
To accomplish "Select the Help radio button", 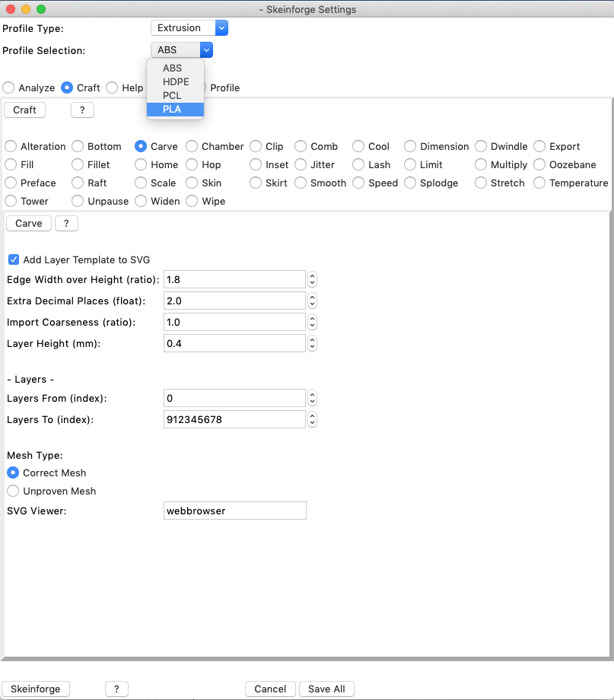I will tap(112, 87).
